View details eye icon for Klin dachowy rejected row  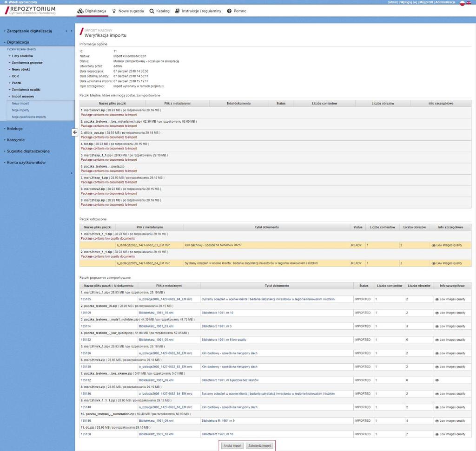pos(434,245)
